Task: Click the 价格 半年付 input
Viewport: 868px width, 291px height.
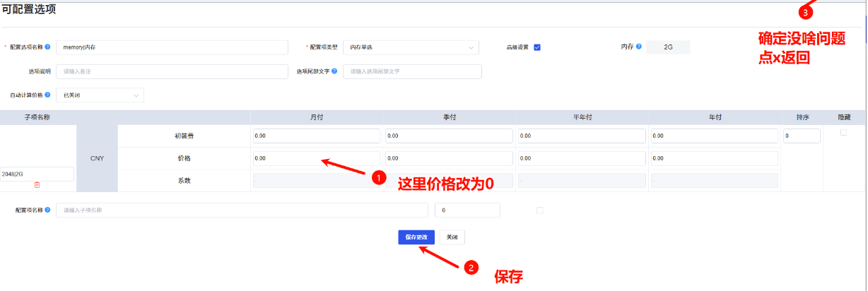Action: [581, 158]
